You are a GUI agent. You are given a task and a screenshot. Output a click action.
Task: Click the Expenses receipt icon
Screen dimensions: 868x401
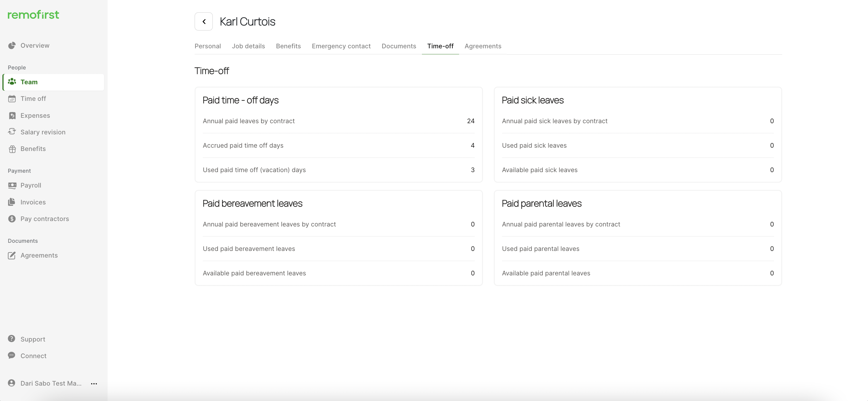point(12,115)
